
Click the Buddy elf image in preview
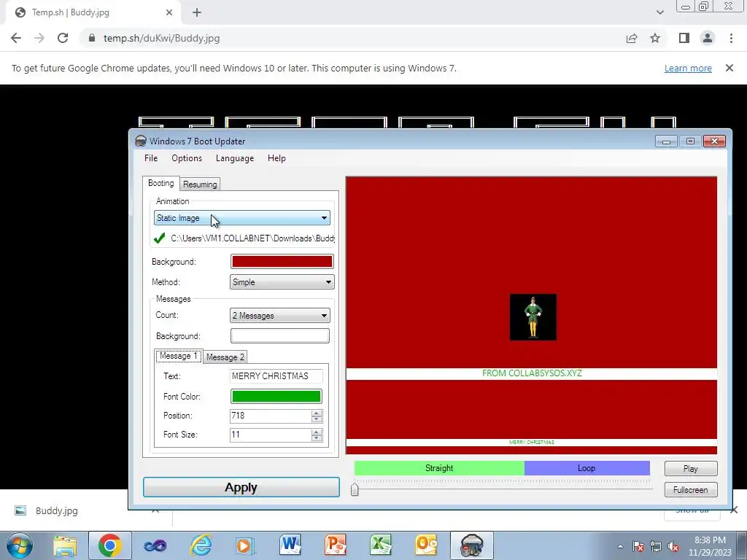533,317
